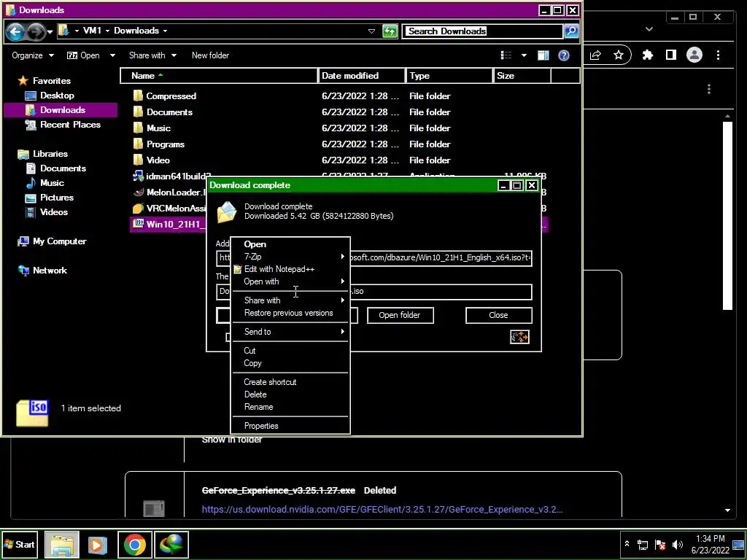Viewport: 747px width, 560px height.
Task: Click Chrome's share page icon
Action: pyautogui.click(x=595, y=55)
